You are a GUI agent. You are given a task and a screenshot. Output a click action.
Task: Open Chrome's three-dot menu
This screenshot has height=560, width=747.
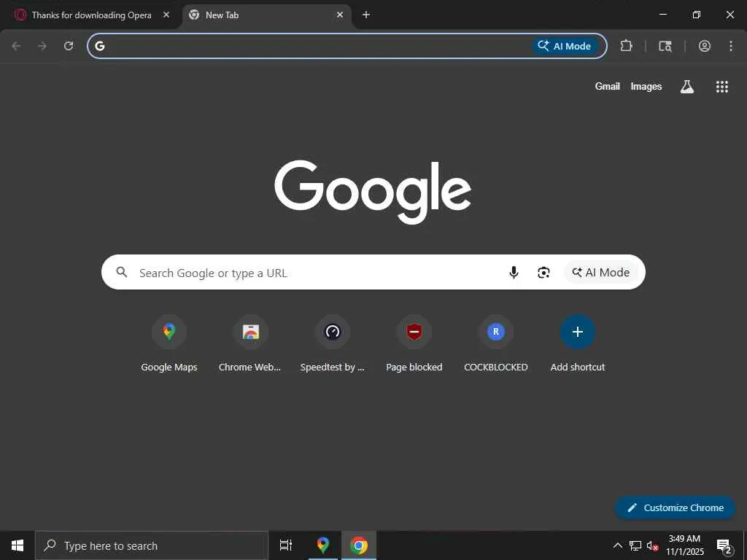coord(731,46)
